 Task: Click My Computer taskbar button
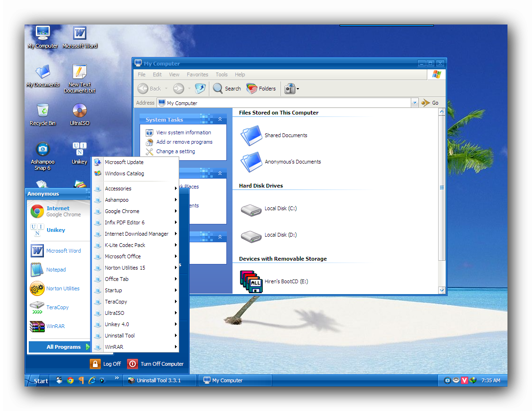pyautogui.click(x=235, y=380)
